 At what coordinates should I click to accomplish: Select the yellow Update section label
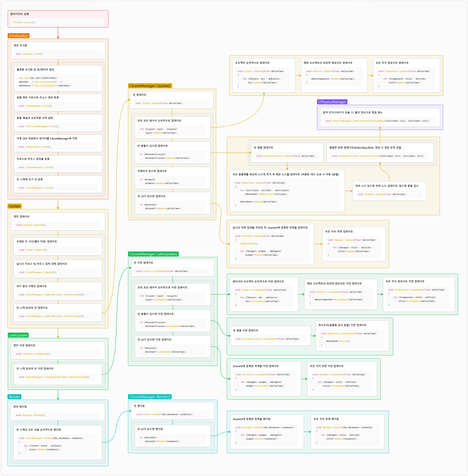[14, 206]
